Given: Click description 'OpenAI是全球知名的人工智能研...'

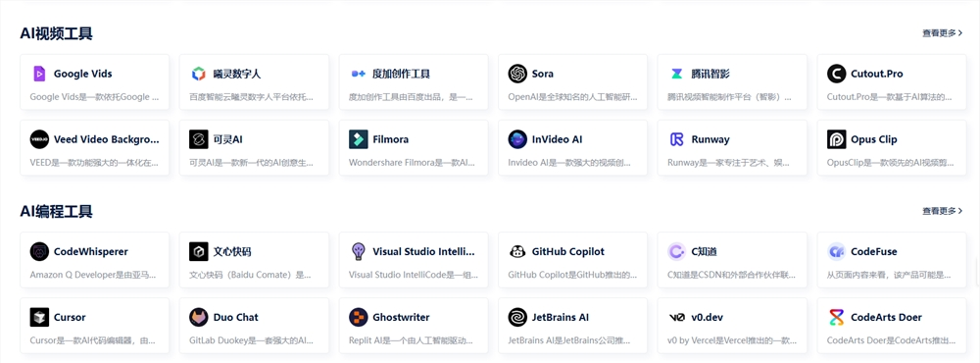Looking at the screenshot, I should (x=572, y=98).
